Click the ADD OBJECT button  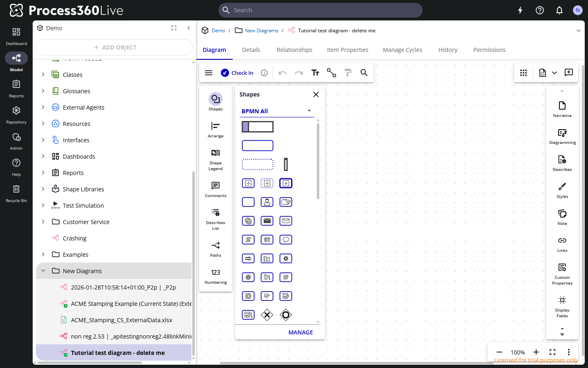point(114,47)
